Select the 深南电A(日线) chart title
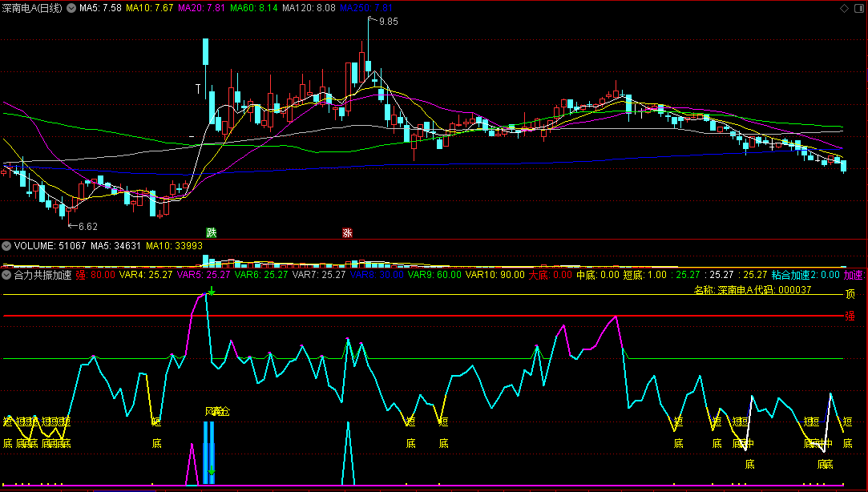This screenshot has height=492, width=868. 32,8
